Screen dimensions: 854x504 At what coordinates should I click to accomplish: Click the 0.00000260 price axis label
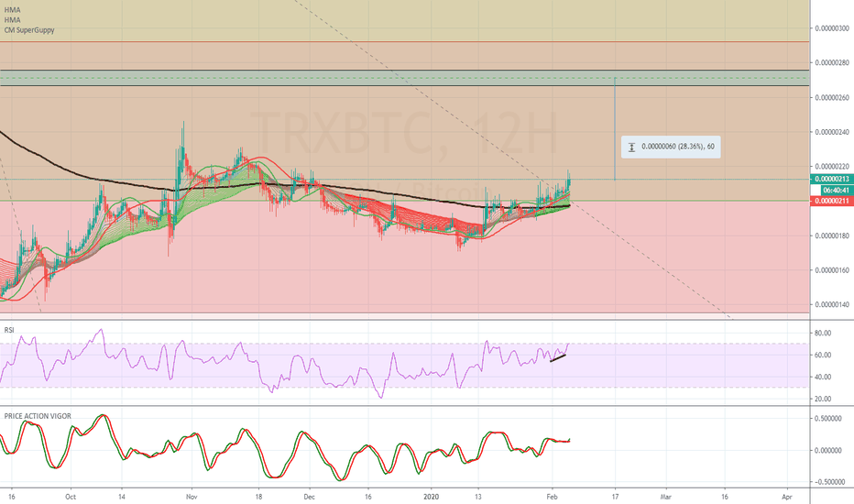(x=832, y=97)
